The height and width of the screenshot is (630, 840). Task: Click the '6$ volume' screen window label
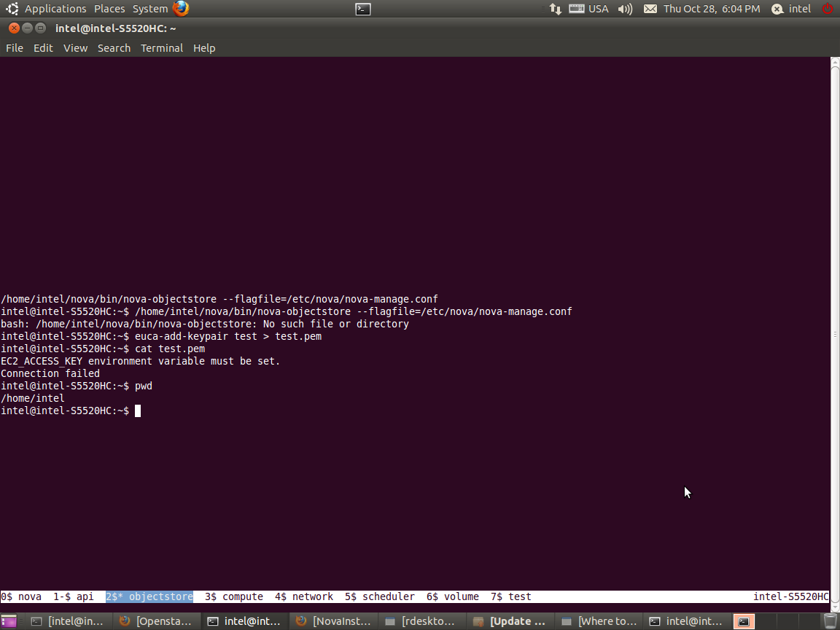click(453, 596)
